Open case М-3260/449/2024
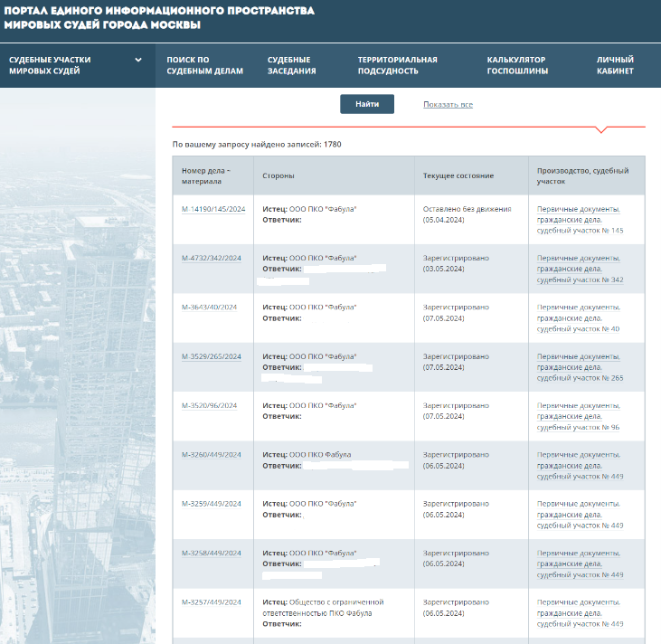This screenshot has width=661, height=644. click(212, 454)
